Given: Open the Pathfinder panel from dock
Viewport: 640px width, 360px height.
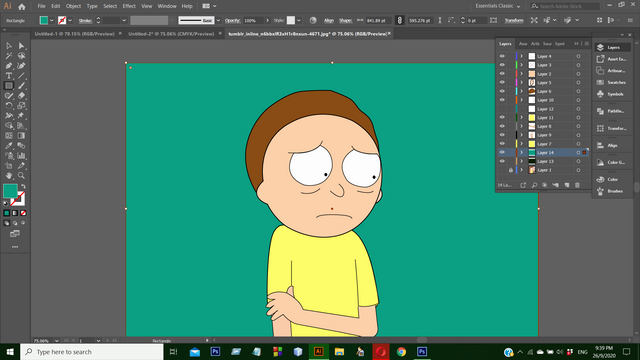Looking at the screenshot, I should (x=612, y=111).
